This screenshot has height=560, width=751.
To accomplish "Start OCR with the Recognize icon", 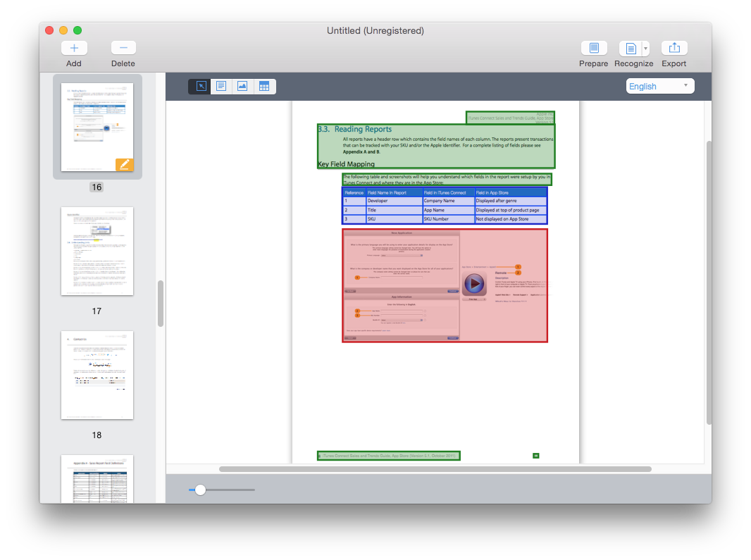I will [631, 48].
